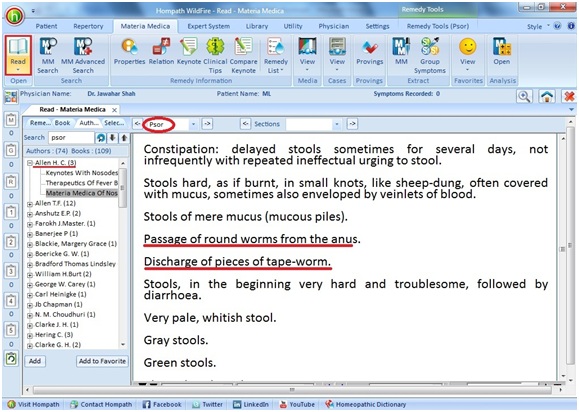The height and width of the screenshot is (412, 579).
Task: Open Utility ribbon tab
Action: click(293, 26)
